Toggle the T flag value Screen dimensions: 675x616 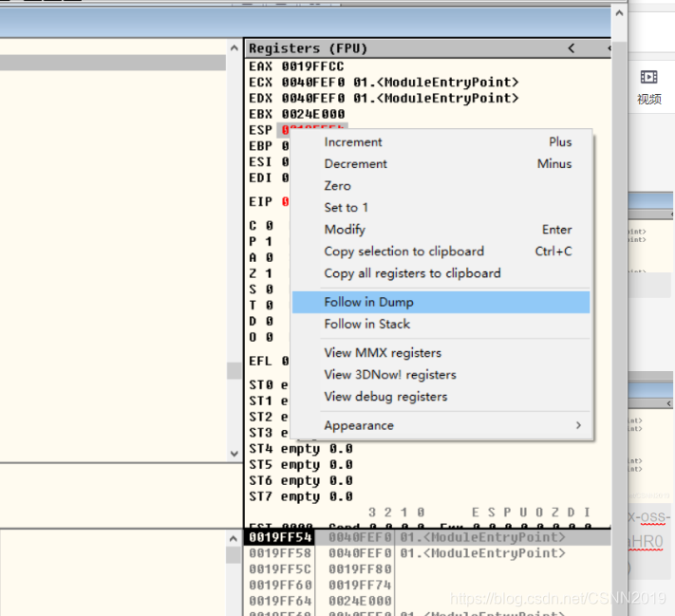click(270, 306)
